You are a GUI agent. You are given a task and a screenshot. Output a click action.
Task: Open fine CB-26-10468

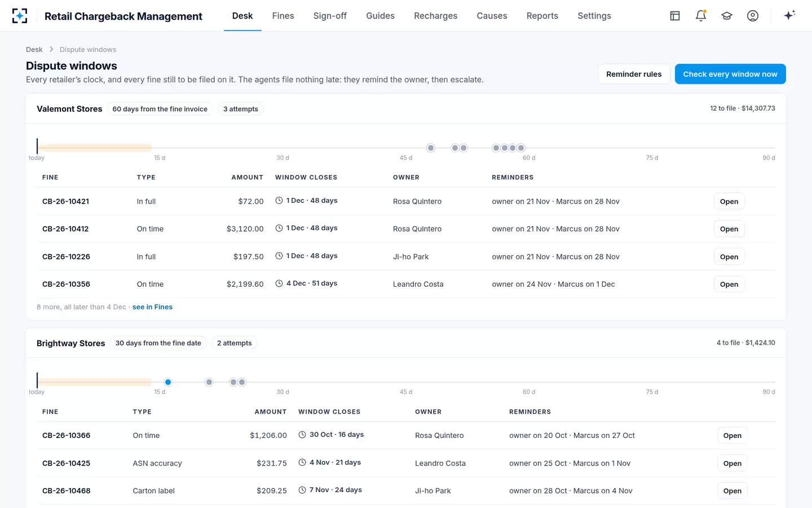click(x=732, y=491)
